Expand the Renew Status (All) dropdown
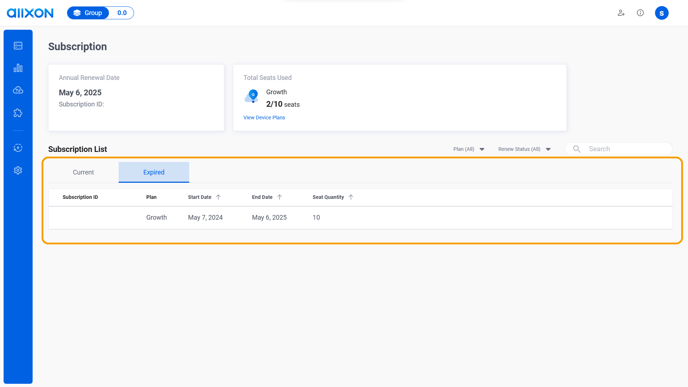The height and width of the screenshot is (387, 688). 524,149
